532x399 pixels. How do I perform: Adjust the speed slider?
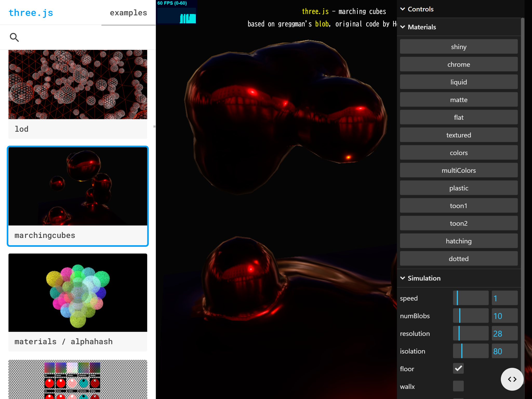(x=471, y=298)
